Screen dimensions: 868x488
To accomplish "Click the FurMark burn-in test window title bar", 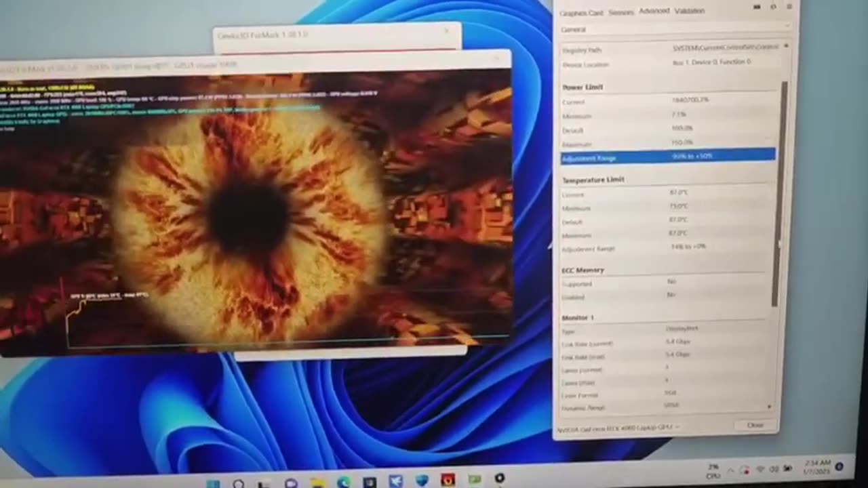I will click(x=254, y=64).
